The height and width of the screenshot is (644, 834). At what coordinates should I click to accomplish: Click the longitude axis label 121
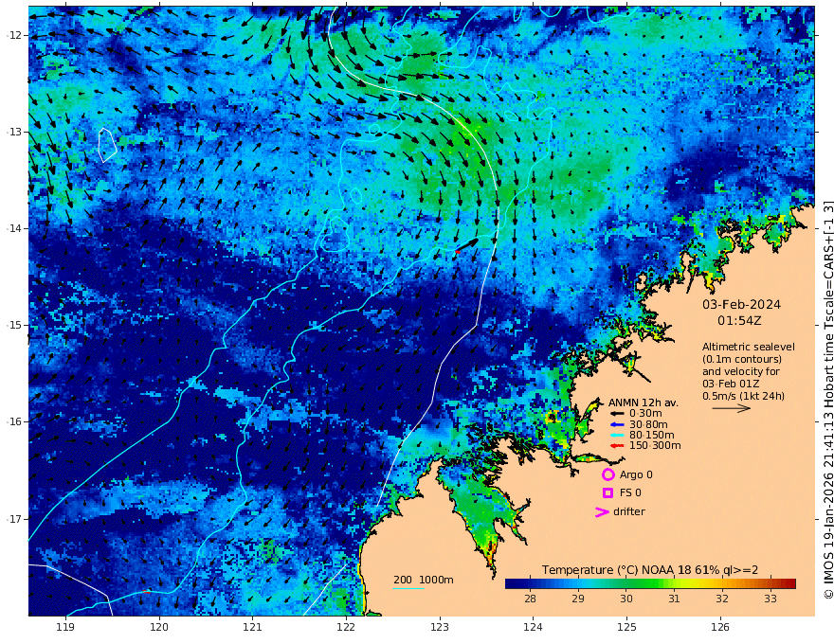[253, 628]
